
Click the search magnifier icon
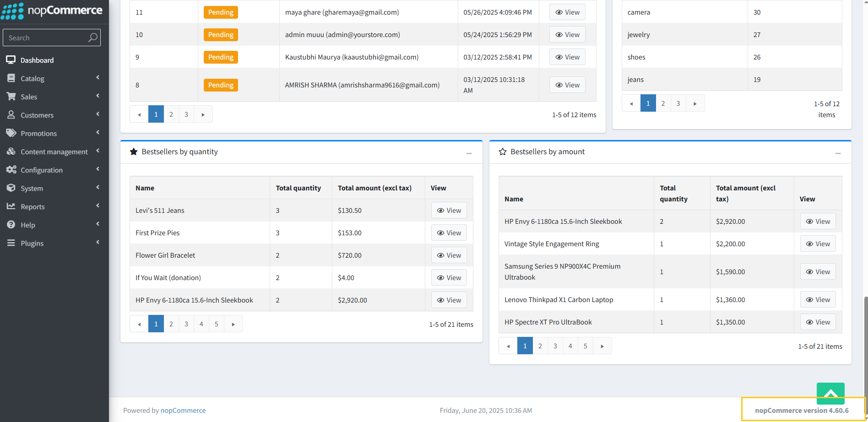pyautogui.click(x=93, y=38)
